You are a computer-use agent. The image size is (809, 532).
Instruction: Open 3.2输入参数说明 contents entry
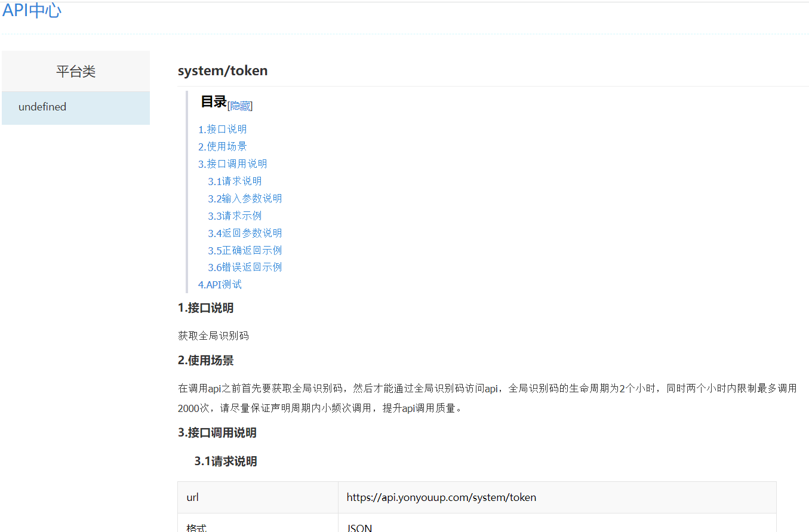coord(245,199)
